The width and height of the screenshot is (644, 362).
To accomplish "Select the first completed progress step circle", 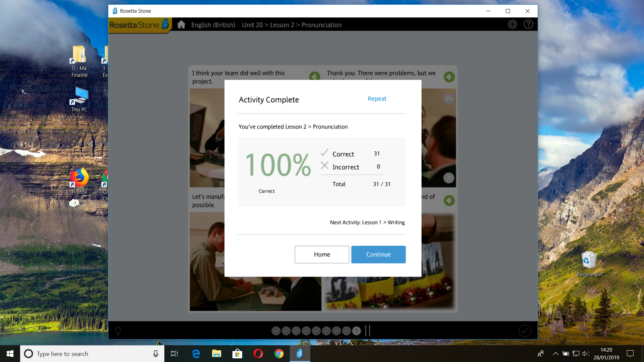I will coord(276,331).
